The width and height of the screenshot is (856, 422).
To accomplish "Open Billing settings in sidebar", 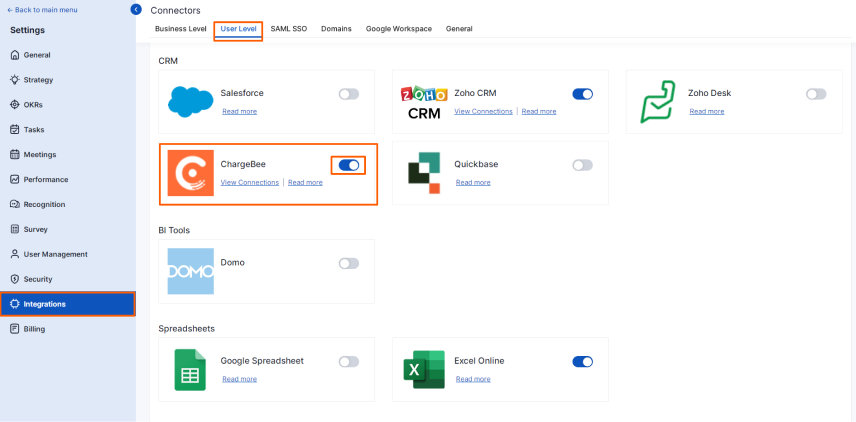I will tap(68, 329).
